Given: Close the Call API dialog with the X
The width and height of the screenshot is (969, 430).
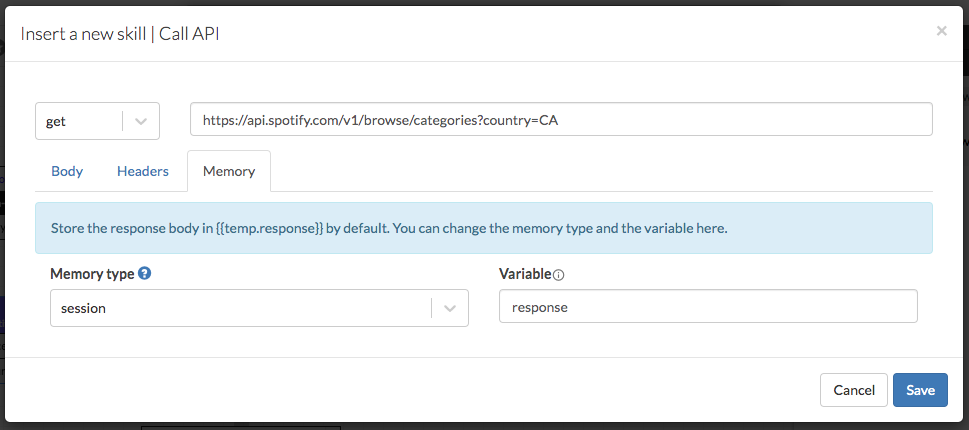Looking at the screenshot, I should click(x=941, y=31).
